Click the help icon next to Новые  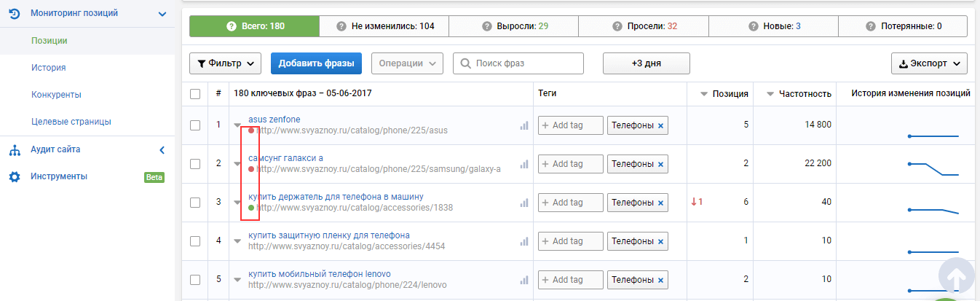754,26
